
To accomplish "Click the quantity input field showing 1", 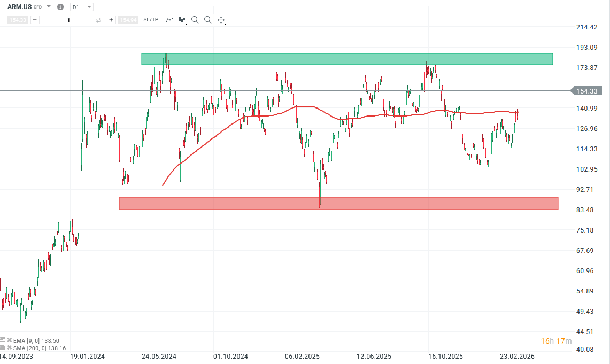I will click(68, 20).
